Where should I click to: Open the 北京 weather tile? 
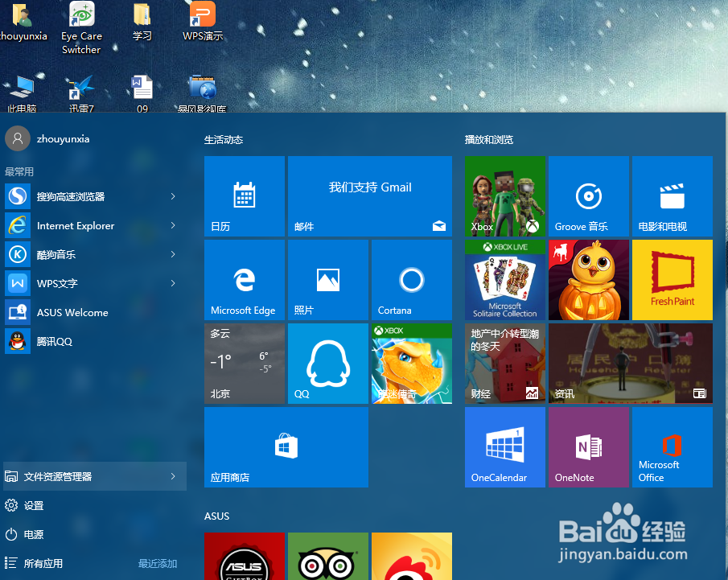pyautogui.click(x=245, y=364)
